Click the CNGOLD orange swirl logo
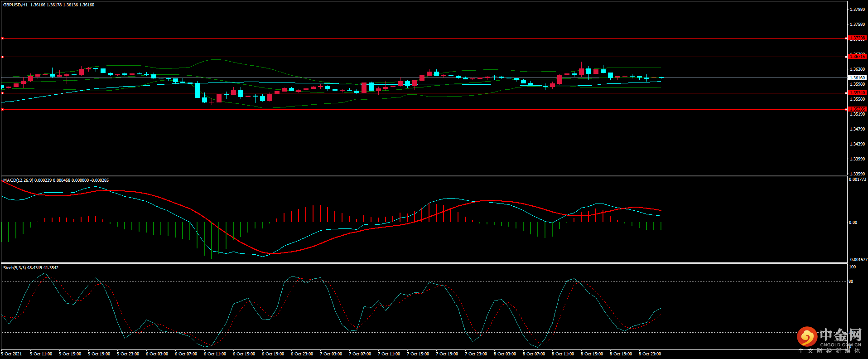 [807, 337]
